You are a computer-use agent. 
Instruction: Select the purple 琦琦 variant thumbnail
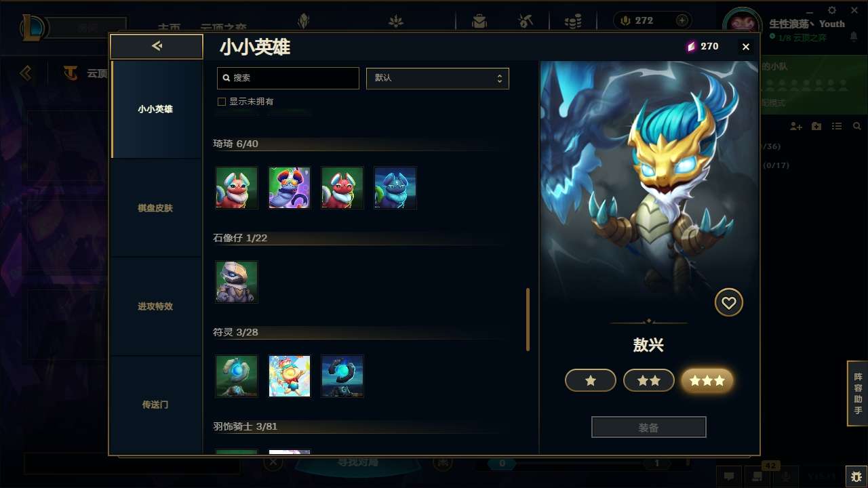(x=290, y=188)
